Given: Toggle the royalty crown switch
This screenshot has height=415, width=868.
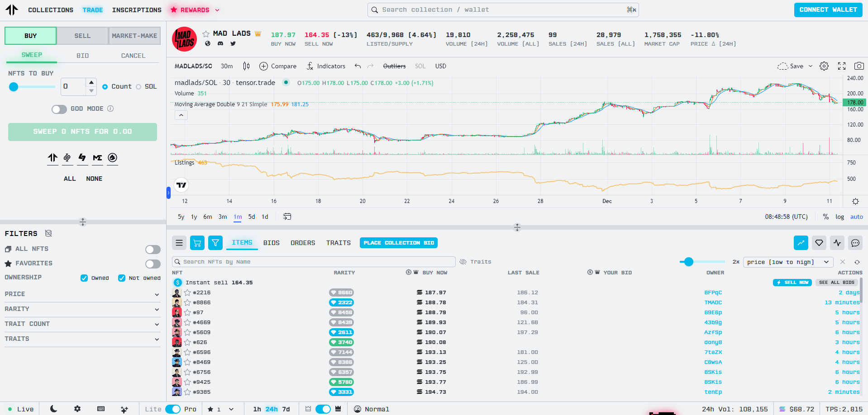Looking at the screenshot, I should (x=323, y=409).
